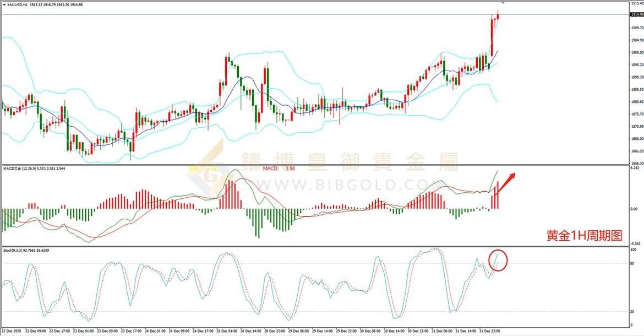Image resolution: width=644 pixels, height=336 pixels.
Task: Click the 1900.00 price axis label
Action: click(x=636, y=52)
